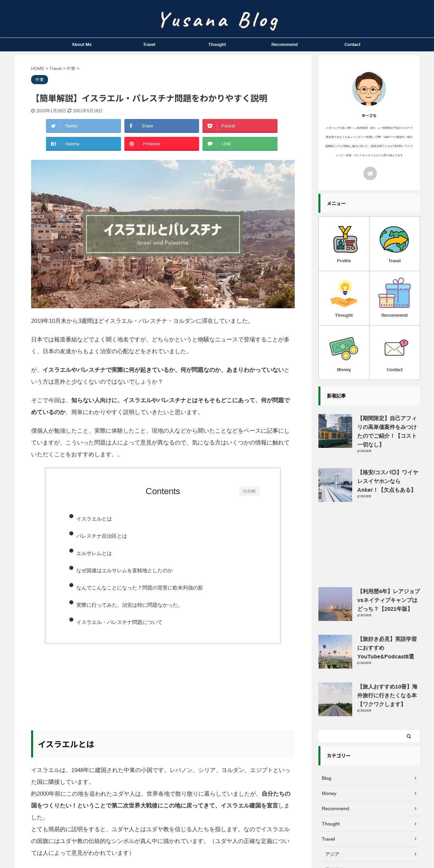Screen dimensions: 434x868
Task: Open 【格安/コスパ◎】ワイヤレスイヤホン article title
Action: (x=388, y=481)
